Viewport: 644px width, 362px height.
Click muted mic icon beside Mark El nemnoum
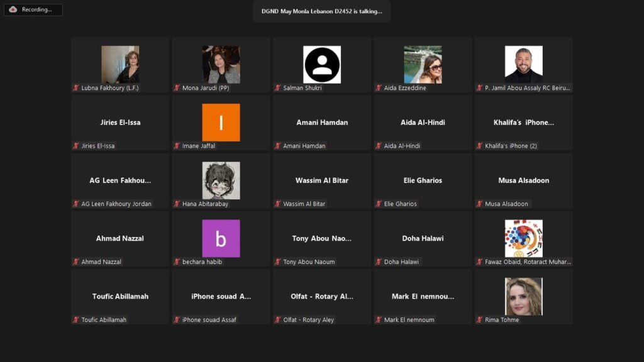379,320
